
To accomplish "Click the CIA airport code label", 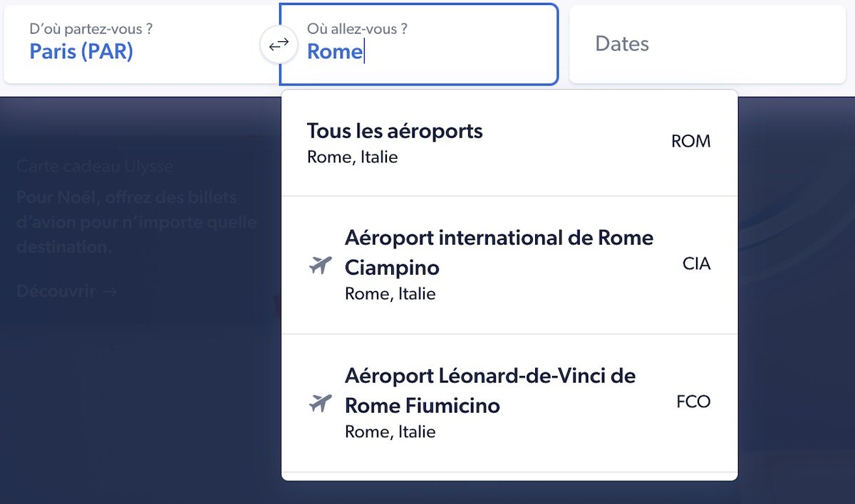I will click(695, 263).
